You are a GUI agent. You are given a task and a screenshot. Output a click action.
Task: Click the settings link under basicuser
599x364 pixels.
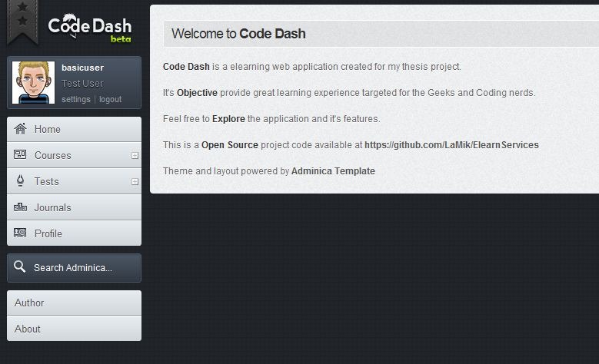[x=75, y=100]
